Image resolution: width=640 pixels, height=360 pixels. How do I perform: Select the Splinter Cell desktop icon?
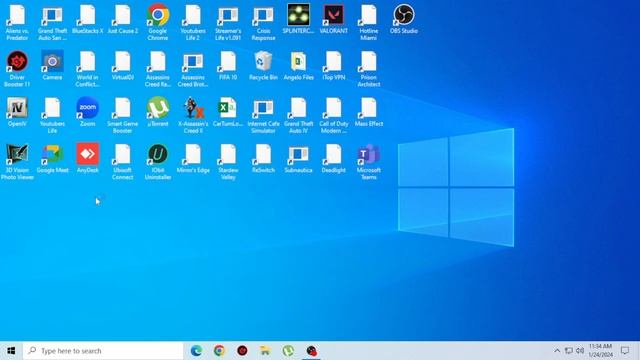(298, 19)
